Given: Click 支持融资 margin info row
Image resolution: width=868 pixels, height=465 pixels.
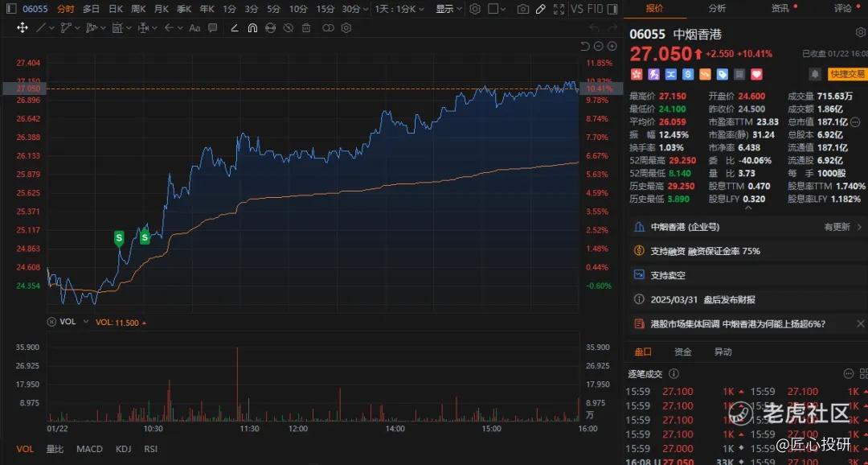Looking at the screenshot, I should point(748,251).
